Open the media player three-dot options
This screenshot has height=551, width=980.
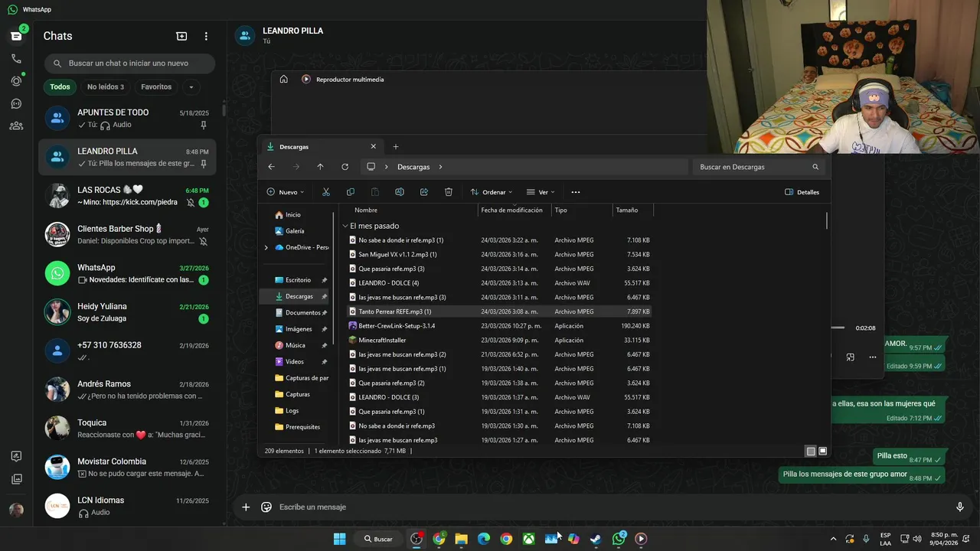pos(872,357)
